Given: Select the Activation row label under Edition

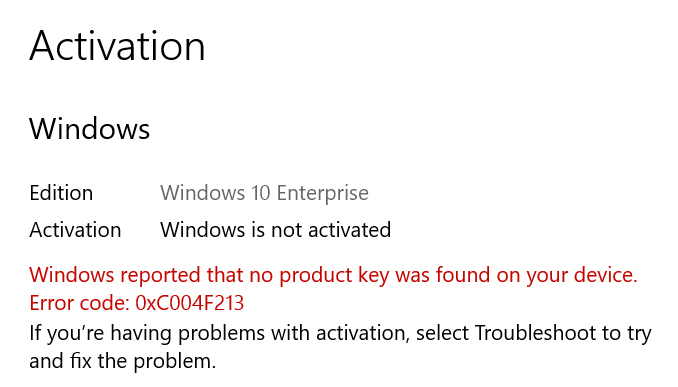Looking at the screenshot, I should [x=75, y=230].
